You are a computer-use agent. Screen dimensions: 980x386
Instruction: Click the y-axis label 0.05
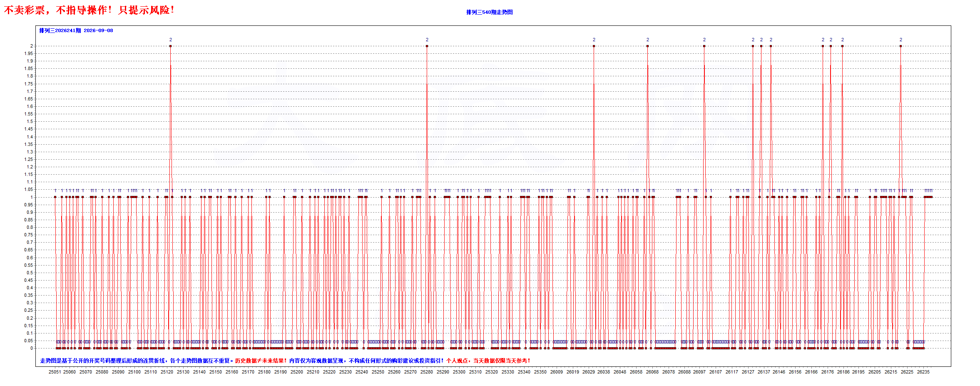coord(28,341)
